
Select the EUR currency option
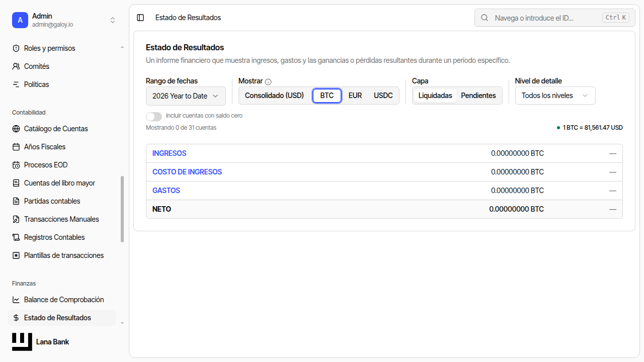point(355,96)
